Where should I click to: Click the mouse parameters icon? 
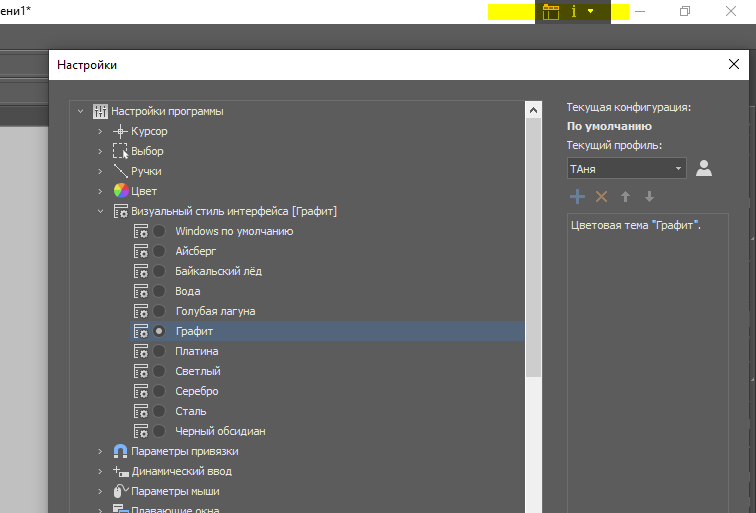pyautogui.click(x=121, y=491)
